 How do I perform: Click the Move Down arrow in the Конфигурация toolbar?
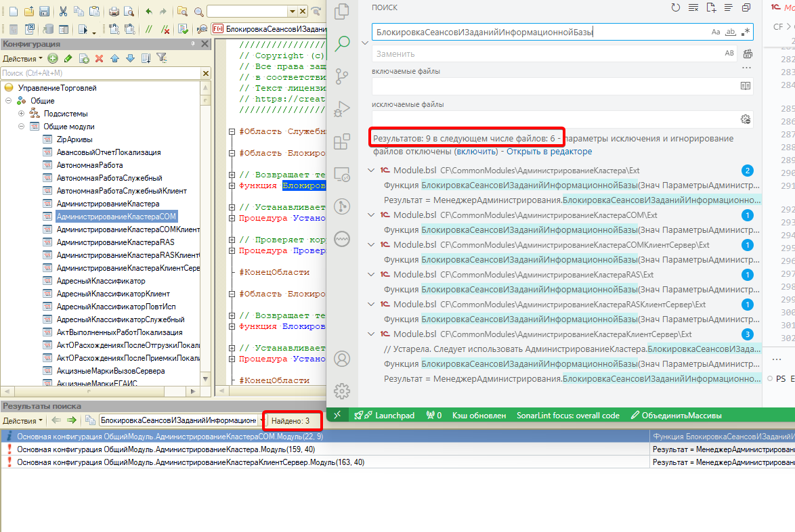pyautogui.click(x=130, y=59)
